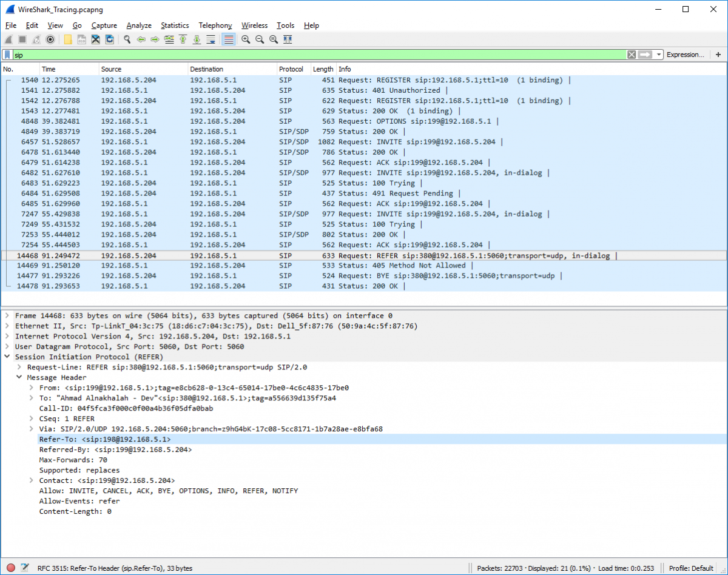728x575 pixels.
Task: Add a filter button with plus icon
Action: pos(718,55)
